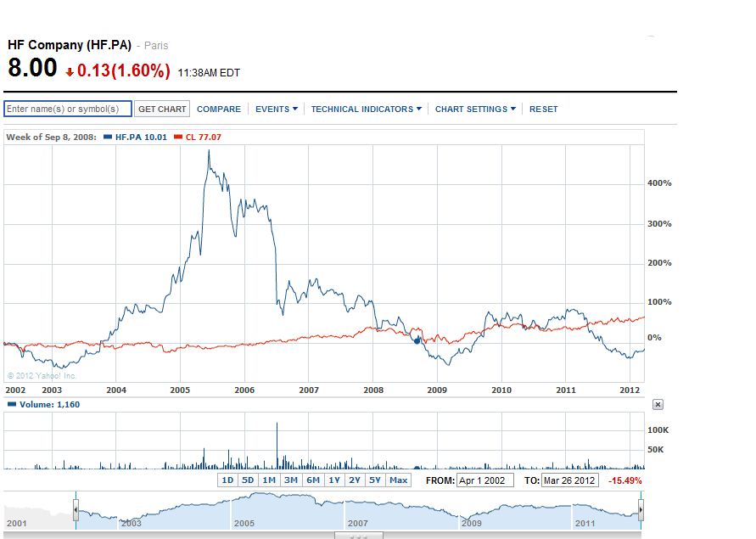
Task: Click the 8.00 current price
Action: pyautogui.click(x=32, y=68)
